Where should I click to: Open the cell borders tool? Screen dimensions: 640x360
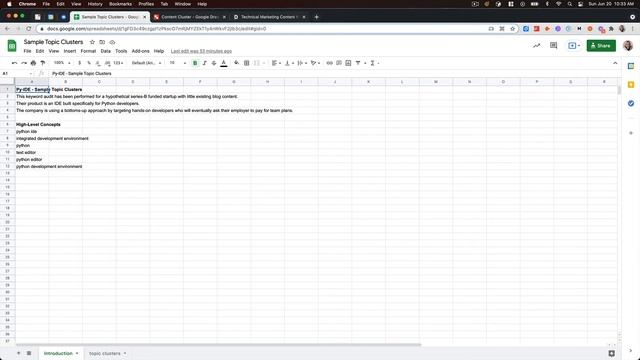point(247,63)
